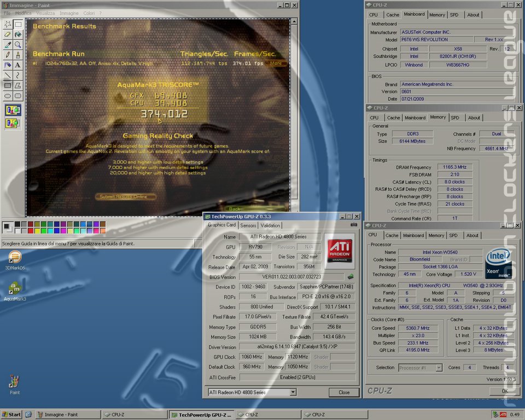Open the Colori menu in Paint
The height and width of the screenshot is (420, 525).
(x=89, y=13)
